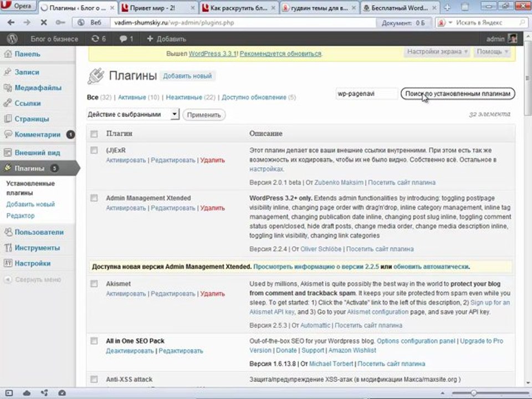Click the Opera Unite share icon
Screen dimensions: 532x399
44,393
